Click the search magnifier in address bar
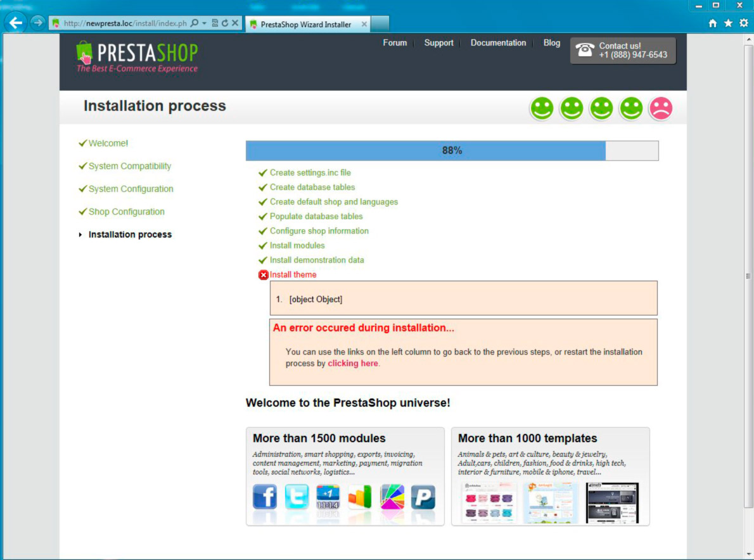 tap(195, 23)
